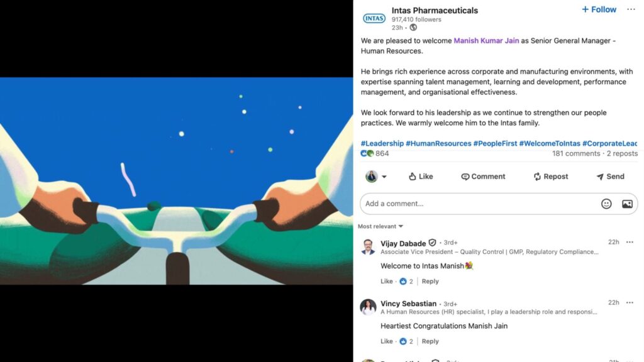Image resolution: width=644 pixels, height=362 pixels.
Task: Open the post's three-dot options menu
Action: click(x=631, y=9)
